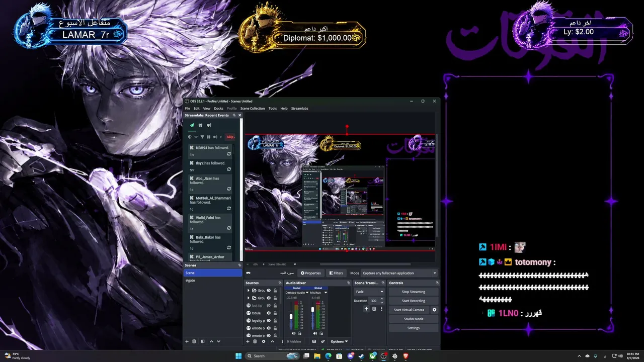Open scene filters icon in Scenes toolbar
The height and width of the screenshot is (362, 644).
click(x=203, y=341)
